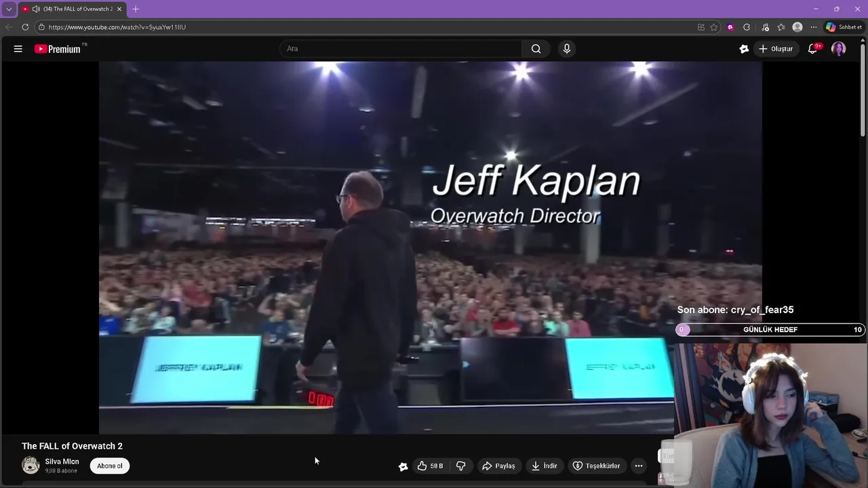Add this page to browser favorites
Viewport: 868px width, 488px height.
pos(714,27)
